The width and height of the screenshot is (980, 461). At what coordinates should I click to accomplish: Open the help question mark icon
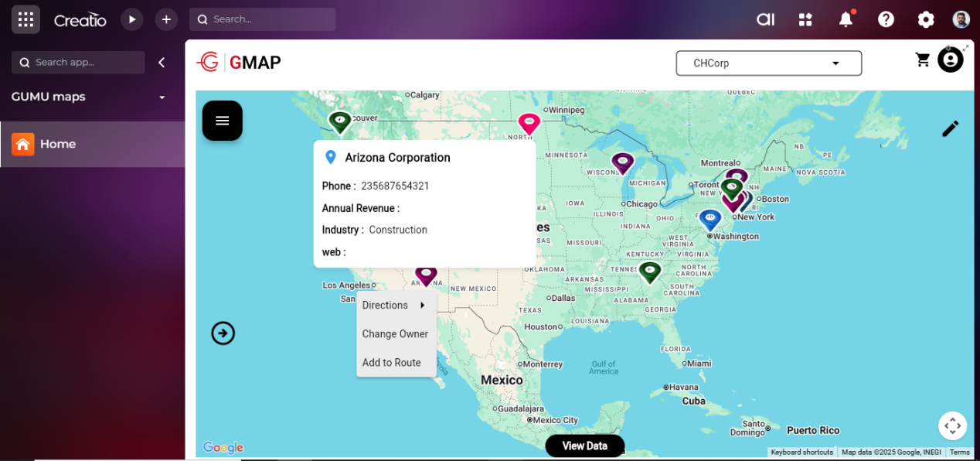(x=886, y=19)
